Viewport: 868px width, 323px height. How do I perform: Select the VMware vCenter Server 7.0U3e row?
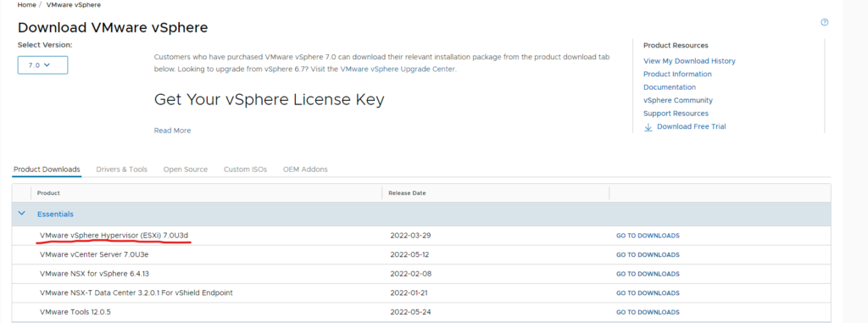(x=421, y=255)
